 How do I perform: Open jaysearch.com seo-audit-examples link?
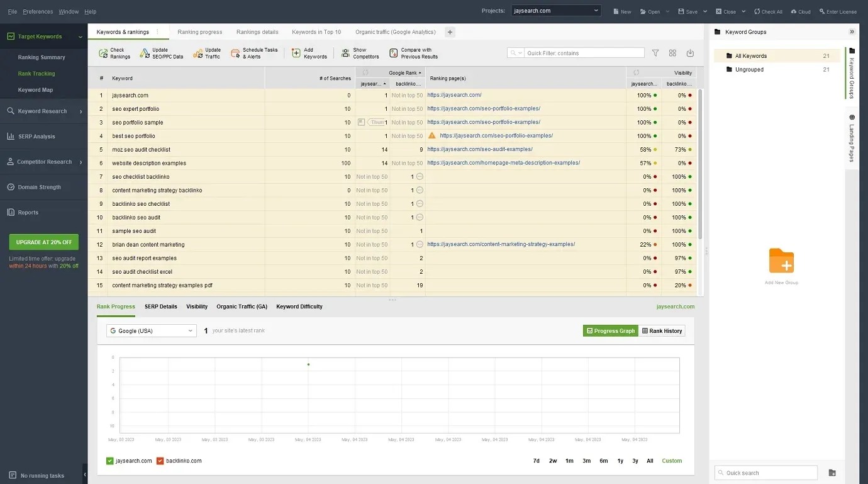pyautogui.click(x=480, y=149)
